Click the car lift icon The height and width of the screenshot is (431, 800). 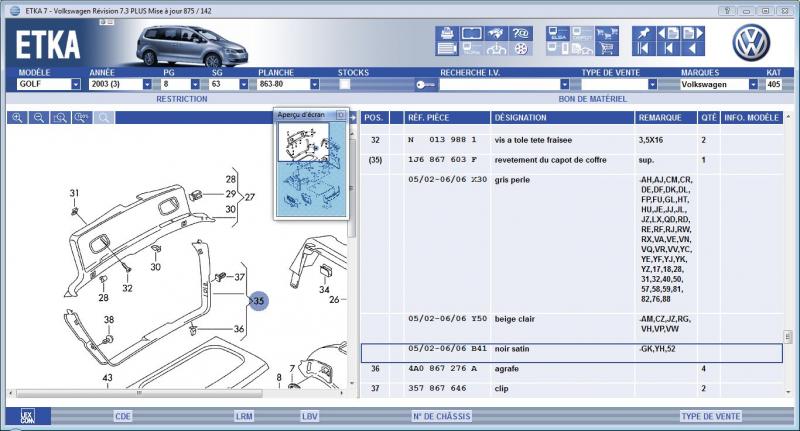pyautogui.click(x=496, y=49)
